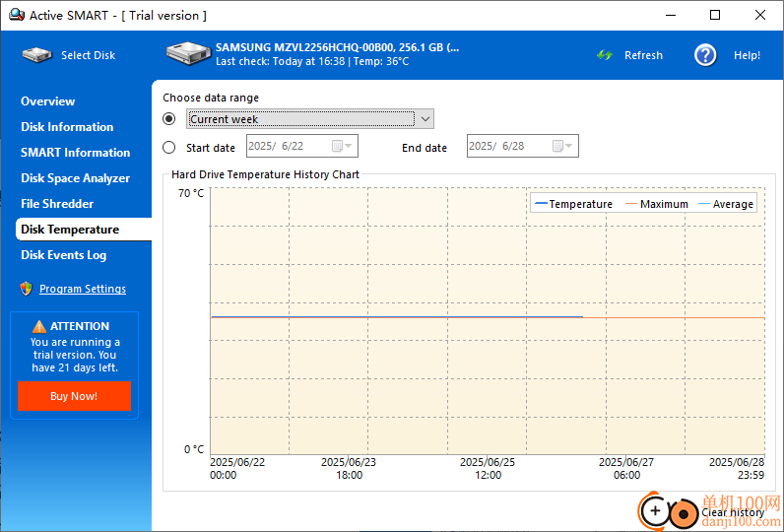Click the Select Disk drive icon
The height and width of the screenshot is (532, 784).
tap(37, 55)
